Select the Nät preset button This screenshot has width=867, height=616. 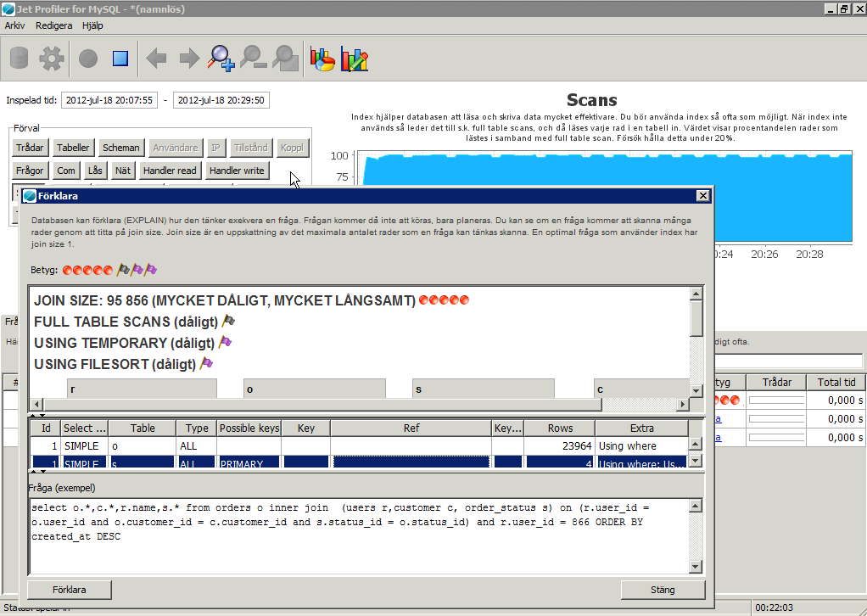[x=123, y=171]
